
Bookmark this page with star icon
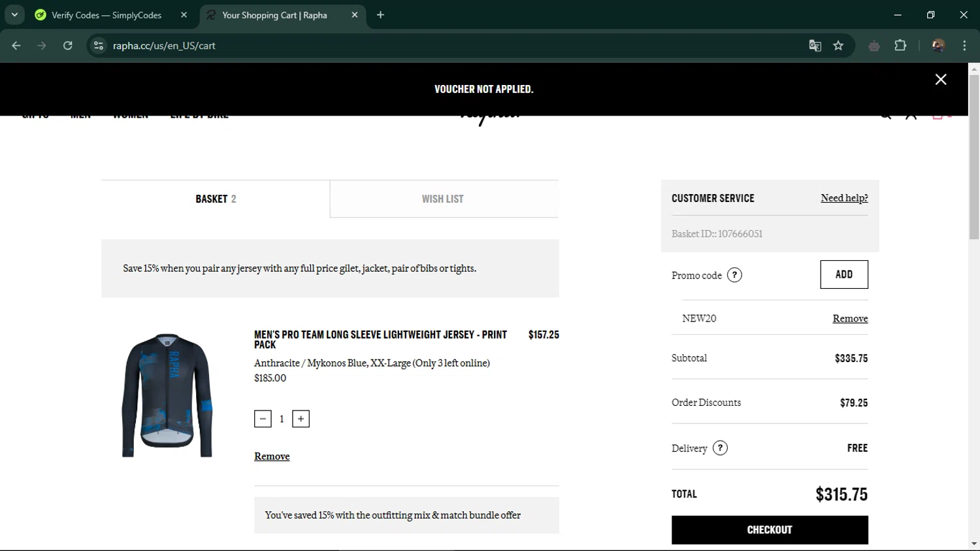click(x=838, y=46)
